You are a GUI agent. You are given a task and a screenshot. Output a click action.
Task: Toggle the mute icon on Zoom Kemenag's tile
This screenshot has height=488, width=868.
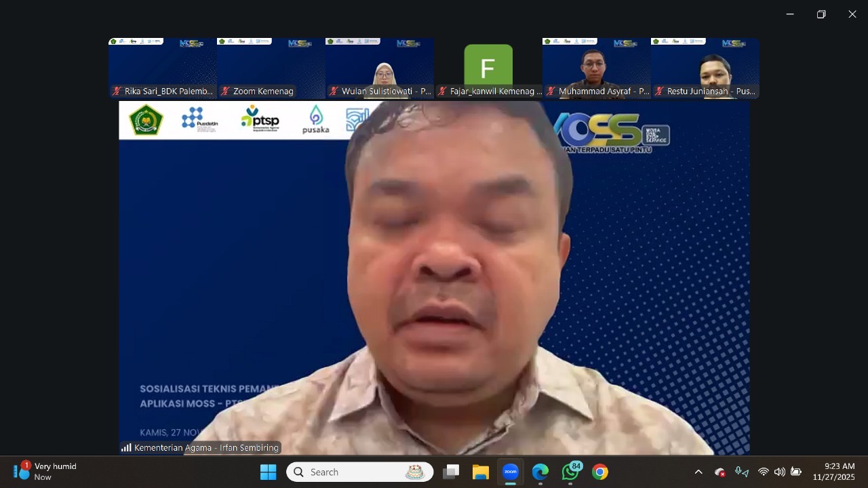224,91
